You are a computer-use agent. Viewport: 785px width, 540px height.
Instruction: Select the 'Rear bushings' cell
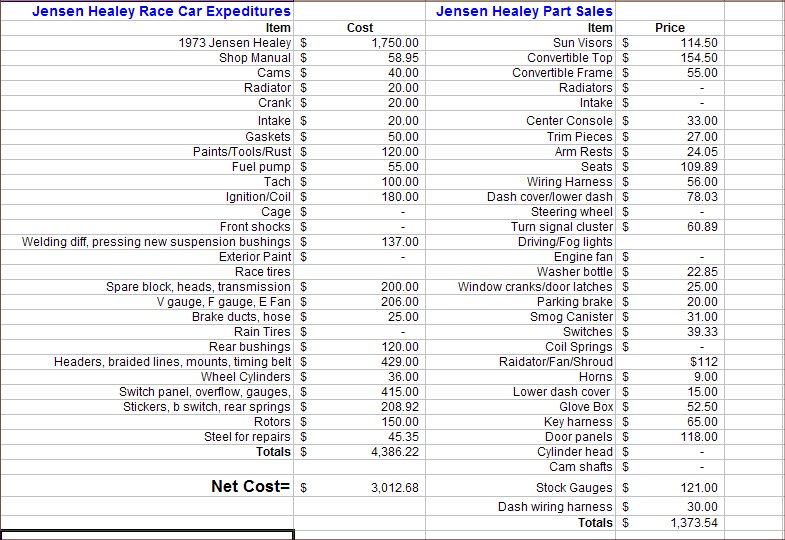(x=147, y=347)
